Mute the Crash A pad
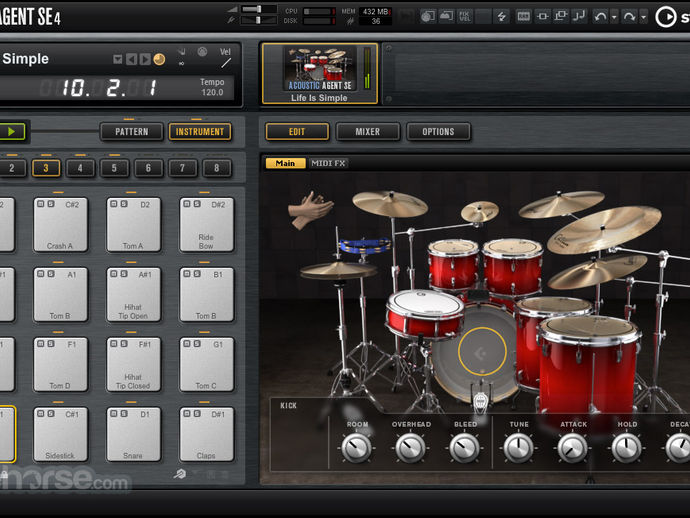This screenshot has height=518, width=690. pos(40,204)
